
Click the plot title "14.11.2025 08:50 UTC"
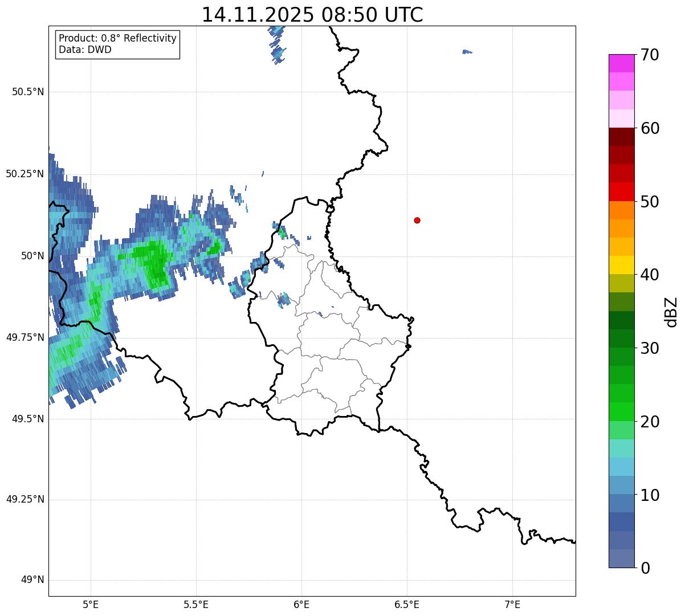click(312, 14)
